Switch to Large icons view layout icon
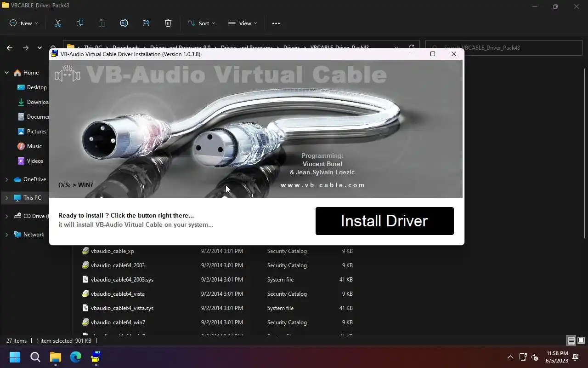 click(x=581, y=341)
